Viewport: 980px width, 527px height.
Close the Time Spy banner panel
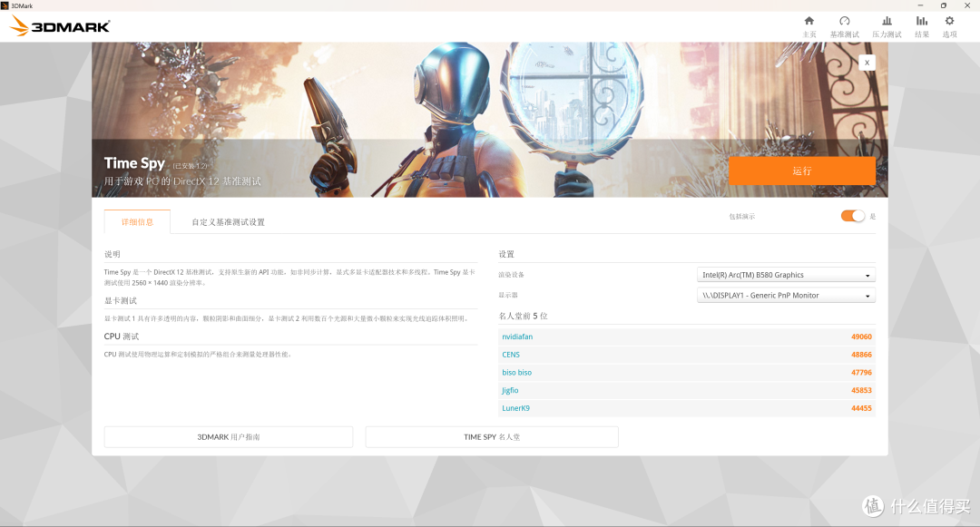[867, 63]
